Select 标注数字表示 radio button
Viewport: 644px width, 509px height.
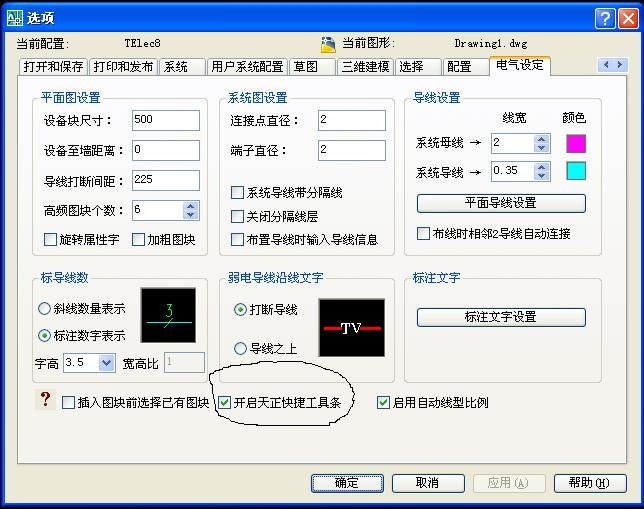pyautogui.click(x=44, y=336)
